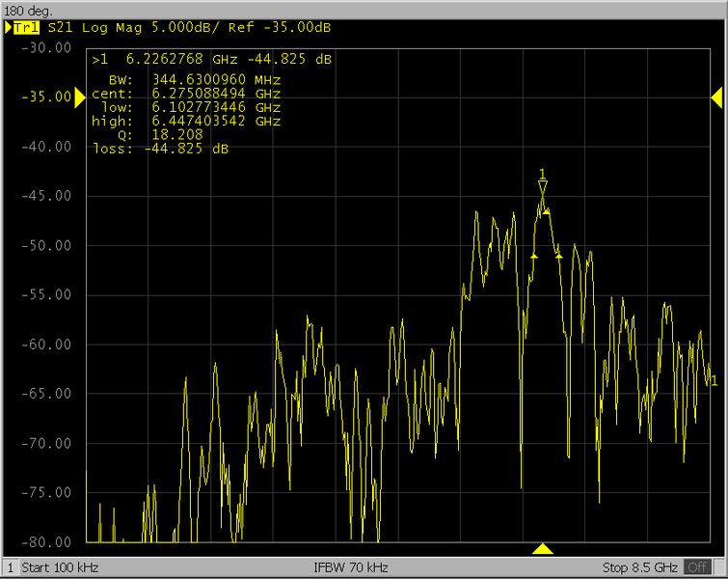Select channel 1 in the status bar
The width and height of the screenshot is (728, 579).
click(x=10, y=566)
